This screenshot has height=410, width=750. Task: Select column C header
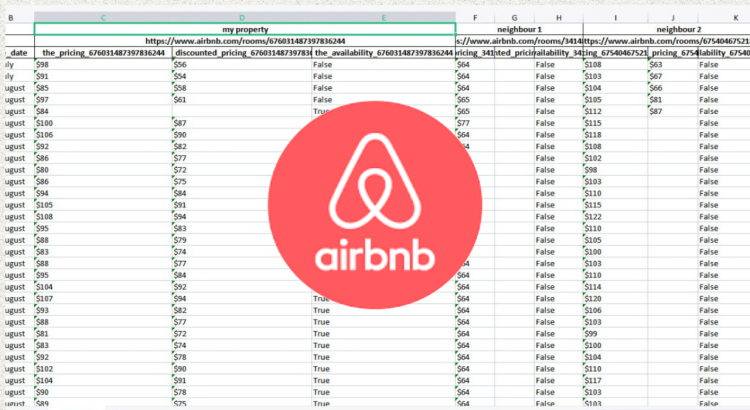tap(103, 18)
